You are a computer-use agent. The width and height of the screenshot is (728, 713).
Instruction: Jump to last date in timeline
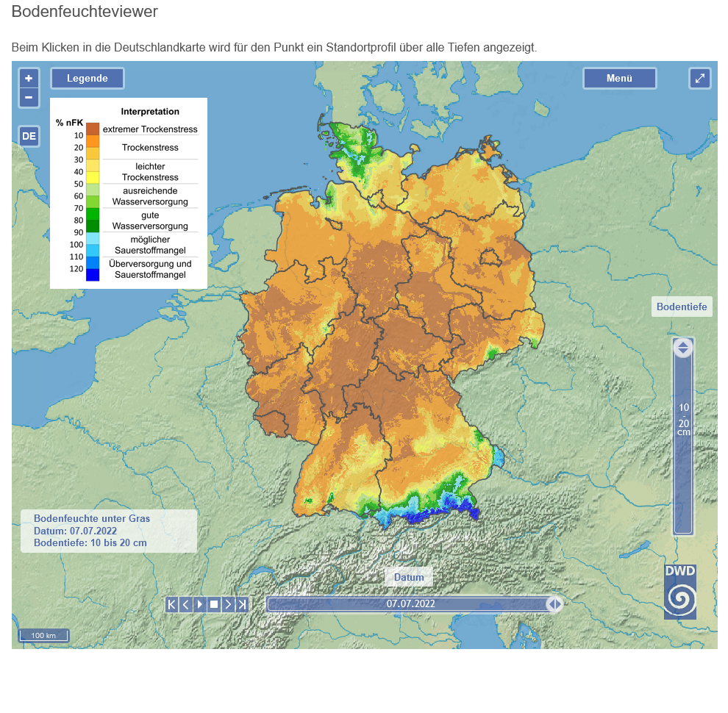pyautogui.click(x=242, y=604)
